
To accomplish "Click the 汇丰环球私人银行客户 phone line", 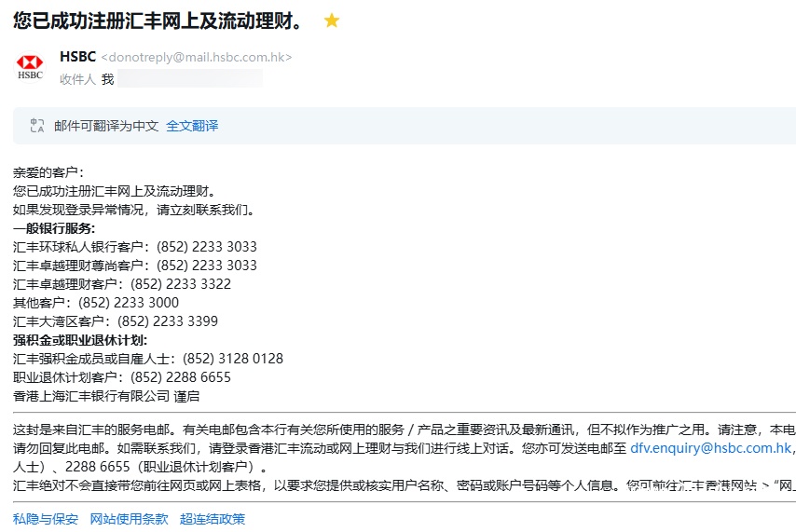I will click(x=135, y=247).
